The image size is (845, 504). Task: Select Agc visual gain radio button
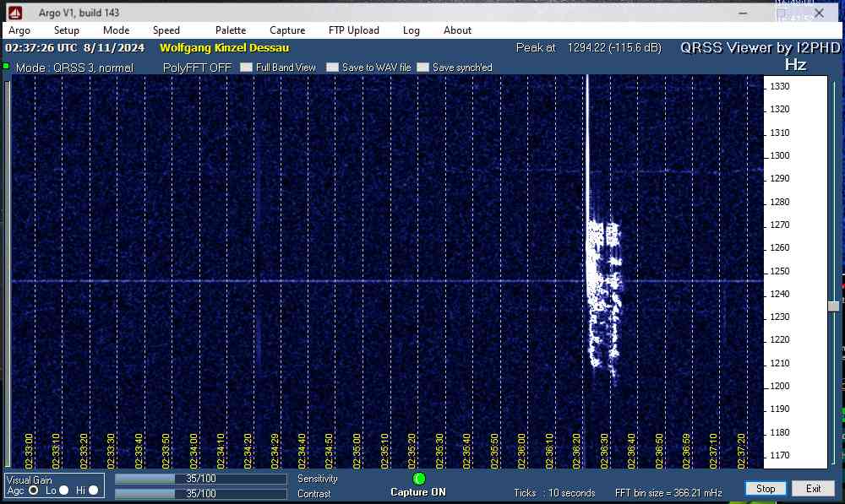[34, 490]
